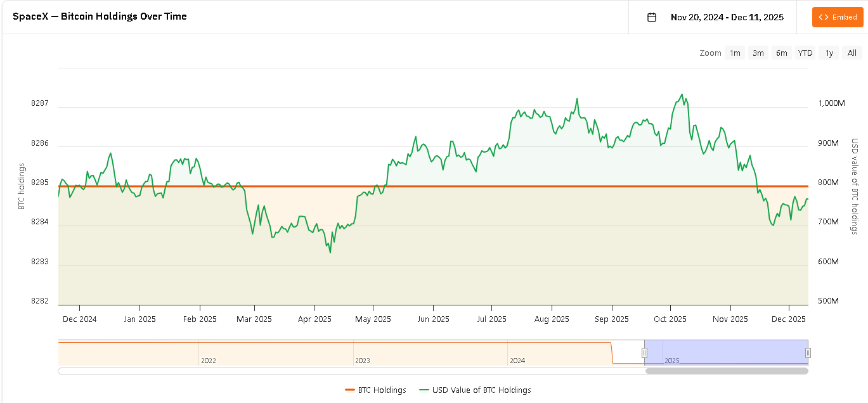
Task: Select the 1m zoom option
Action: (x=735, y=53)
